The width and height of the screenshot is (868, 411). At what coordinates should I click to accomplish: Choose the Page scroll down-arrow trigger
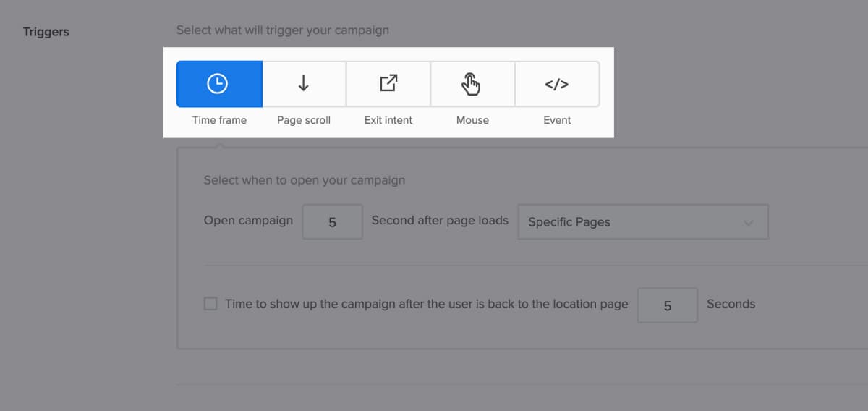(304, 84)
